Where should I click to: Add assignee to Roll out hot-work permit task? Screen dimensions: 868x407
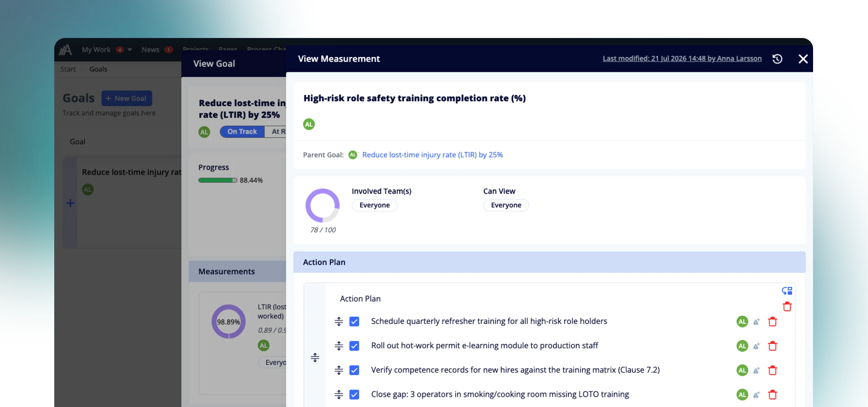[756, 346]
